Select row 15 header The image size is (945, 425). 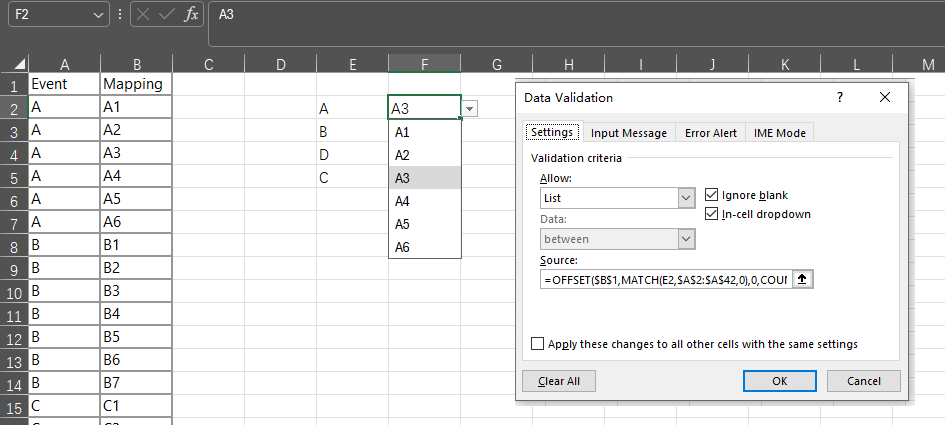pyautogui.click(x=14, y=406)
